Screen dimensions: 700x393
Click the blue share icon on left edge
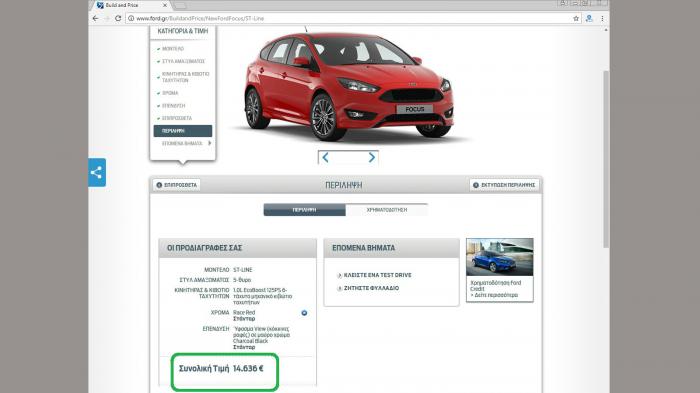(x=97, y=172)
